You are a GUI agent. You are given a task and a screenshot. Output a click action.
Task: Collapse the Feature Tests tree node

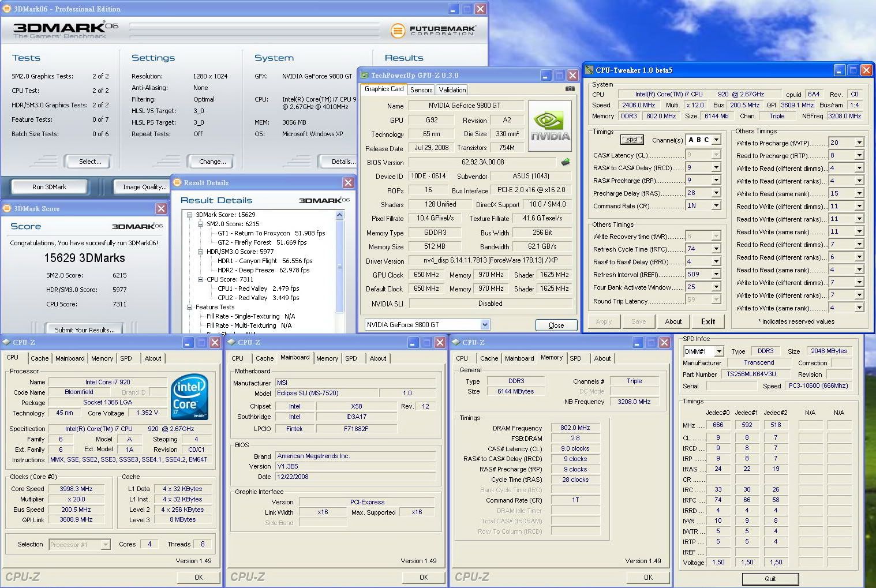190,307
